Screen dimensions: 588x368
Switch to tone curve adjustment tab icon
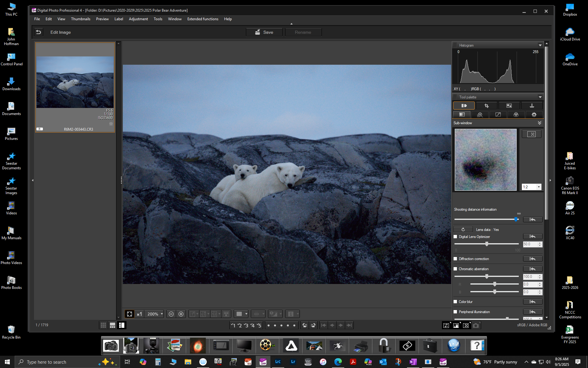tap(498, 114)
